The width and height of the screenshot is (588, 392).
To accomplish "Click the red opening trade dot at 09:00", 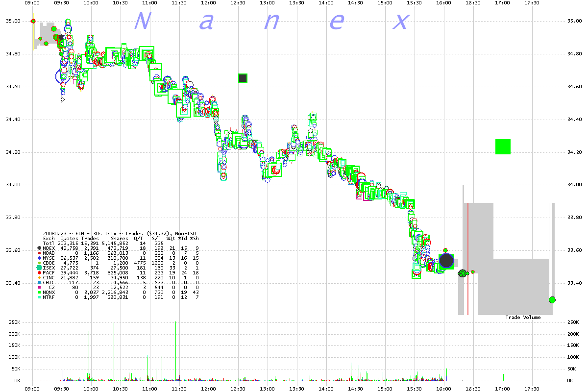I will pos(33,21).
